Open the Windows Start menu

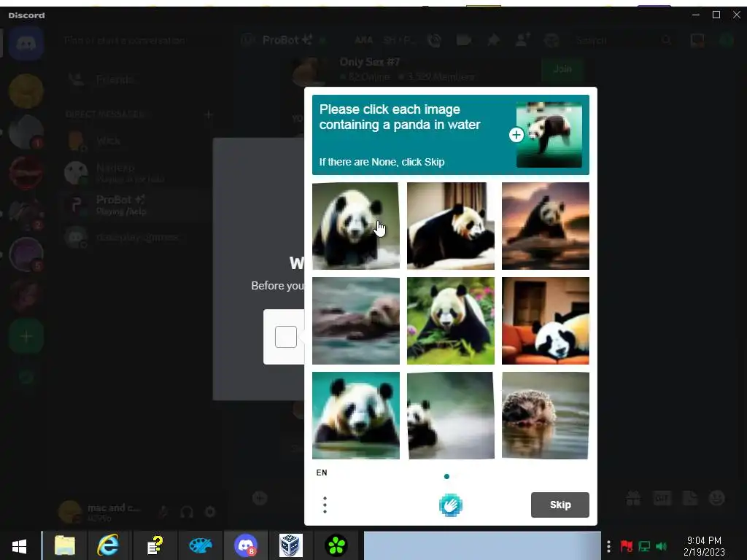20,545
